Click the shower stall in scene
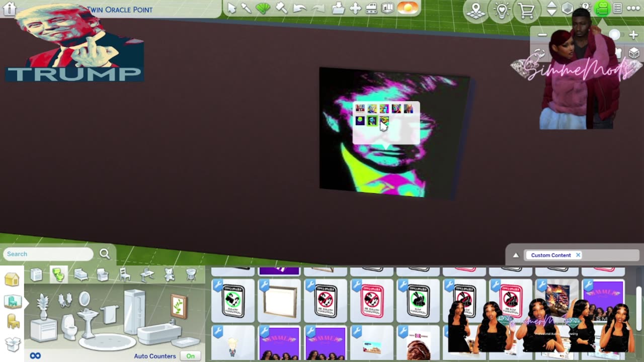 [x=135, y=312]
